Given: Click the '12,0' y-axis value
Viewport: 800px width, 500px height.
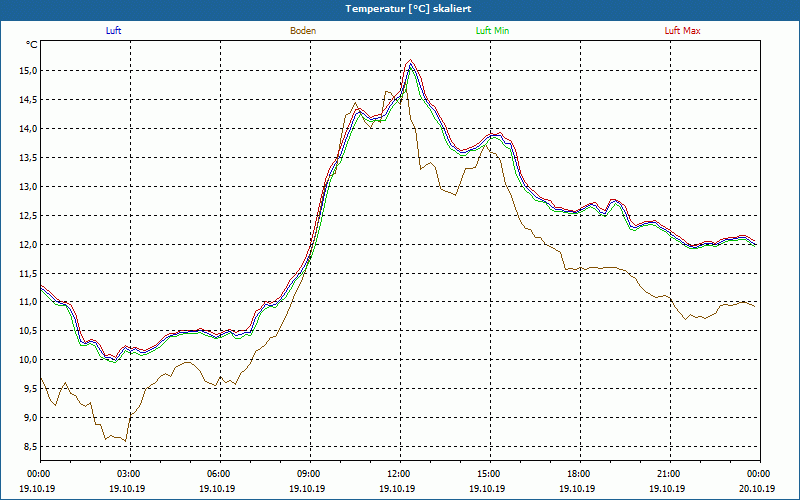Looking at the screenshot, I should pyautogui.click(x=29, y=244).
